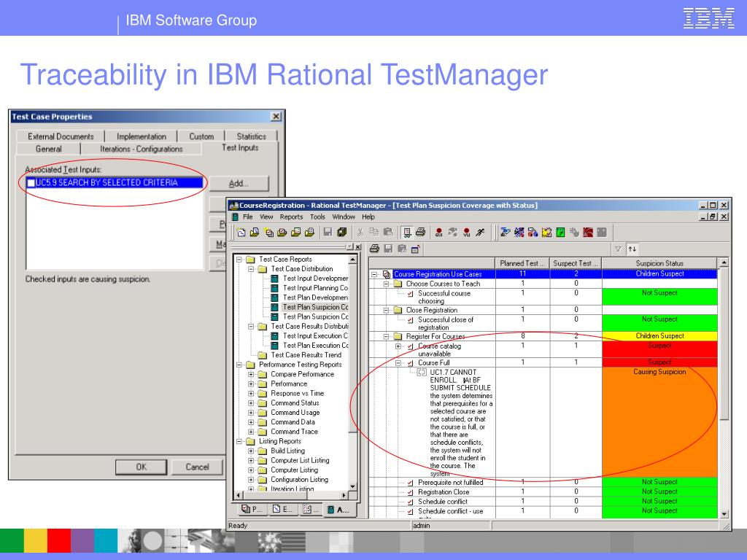This screenshot has width=747, height=560.
Task: Open the View menu
Action: point(266,217)
